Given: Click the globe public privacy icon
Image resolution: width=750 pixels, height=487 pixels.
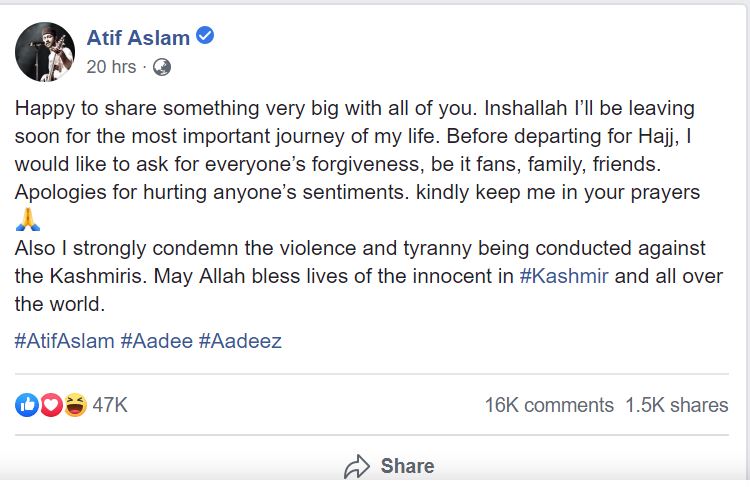Looking at the screenshot, I should coord(161,68).
